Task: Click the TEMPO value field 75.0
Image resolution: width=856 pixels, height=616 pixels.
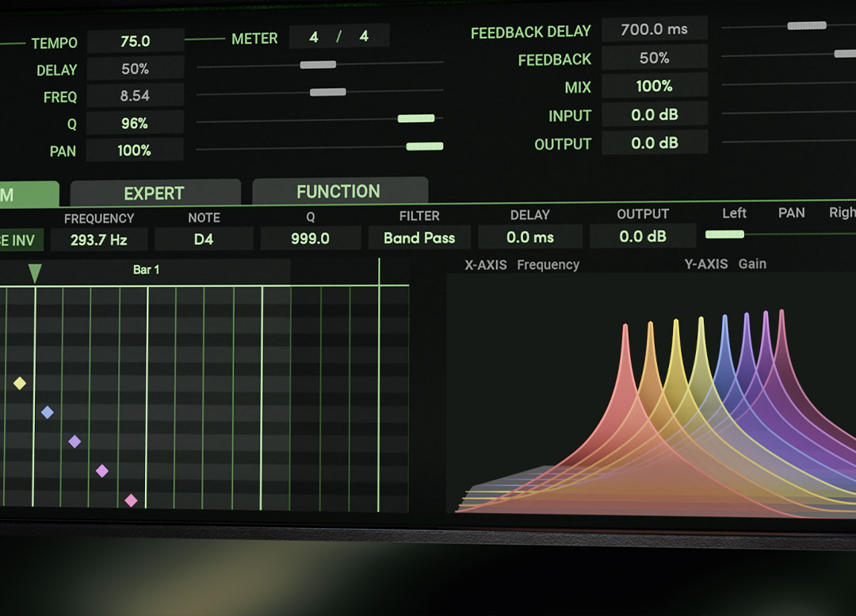Action: (136, 41)
